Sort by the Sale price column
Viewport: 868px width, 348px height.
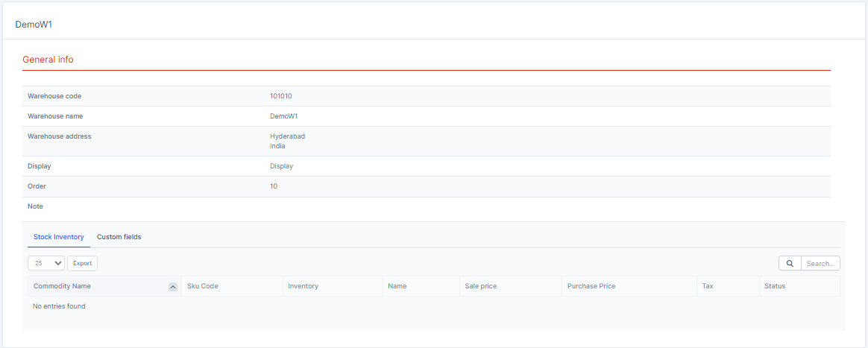480,286
